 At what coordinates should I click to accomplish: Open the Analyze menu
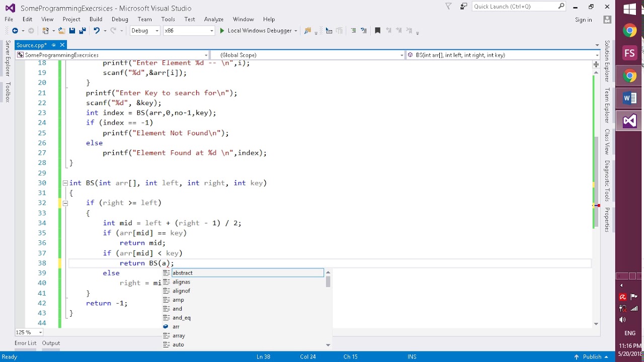coord(214,19)
